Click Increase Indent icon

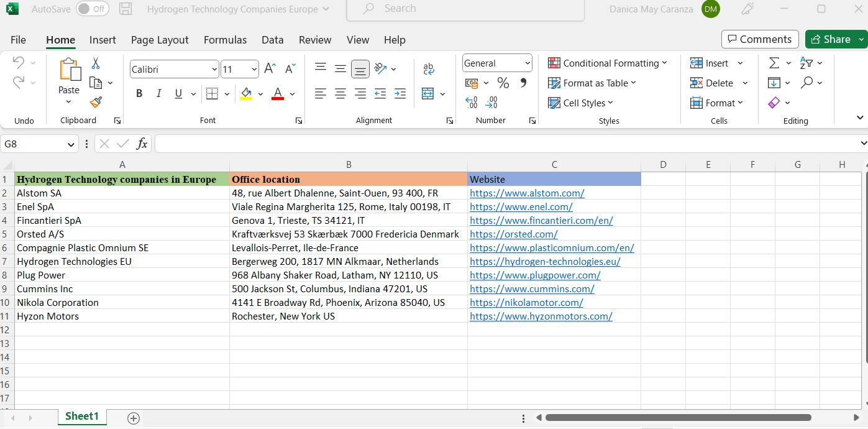pyautogui.click(x=400, y=94)
